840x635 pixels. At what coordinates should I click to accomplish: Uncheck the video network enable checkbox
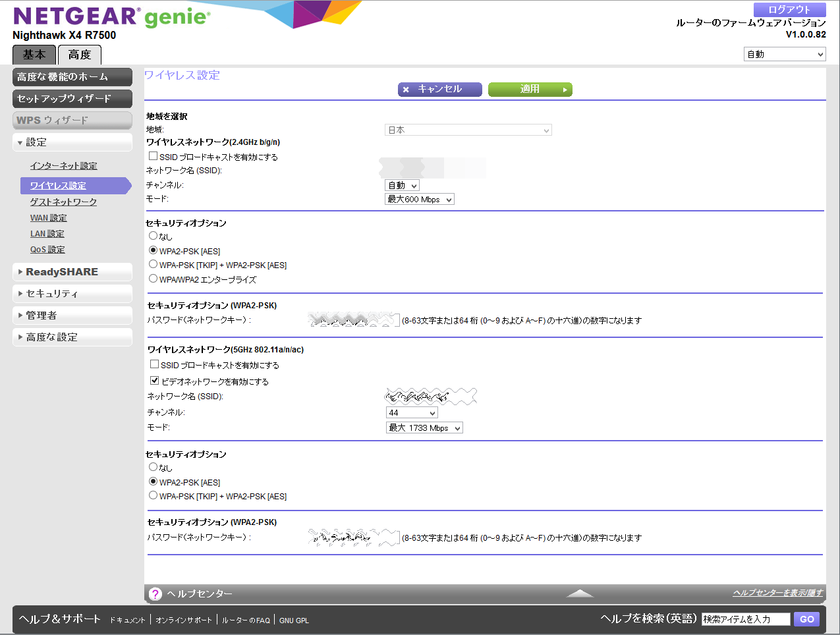pos(155,381)
